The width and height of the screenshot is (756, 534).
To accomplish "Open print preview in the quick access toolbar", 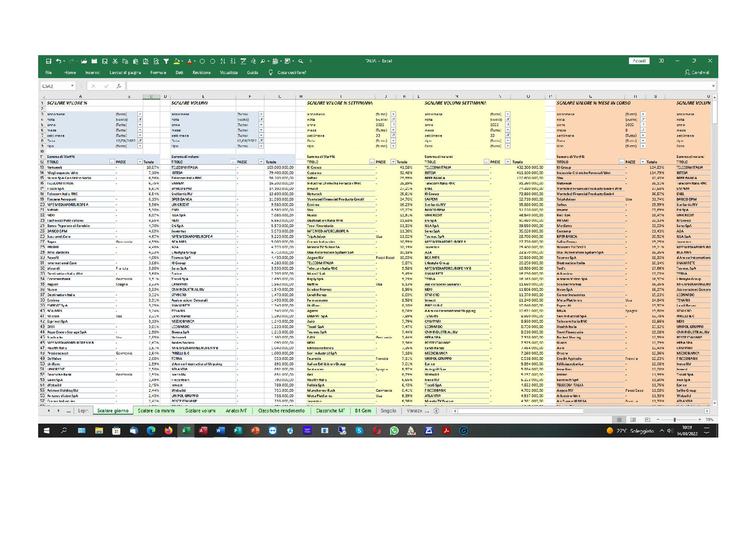I will tap(156, 61).
